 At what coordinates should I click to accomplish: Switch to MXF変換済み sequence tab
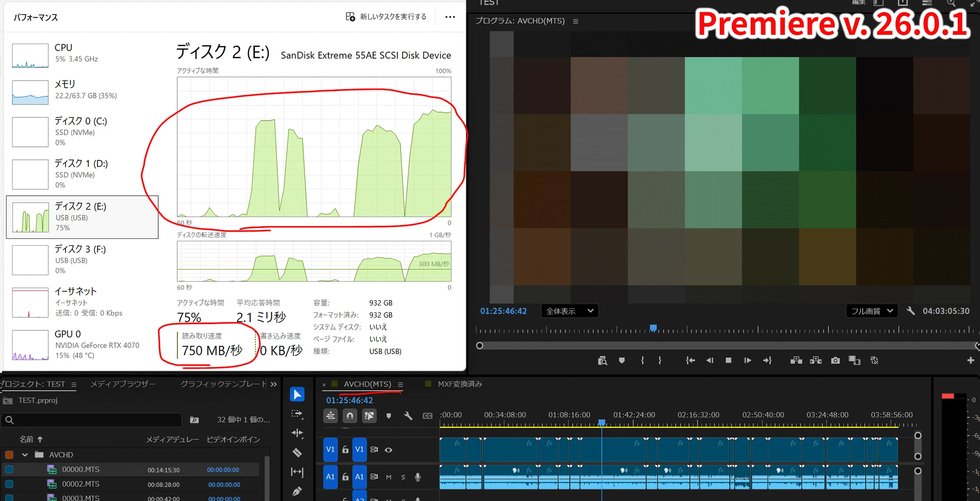click(459, 384)
